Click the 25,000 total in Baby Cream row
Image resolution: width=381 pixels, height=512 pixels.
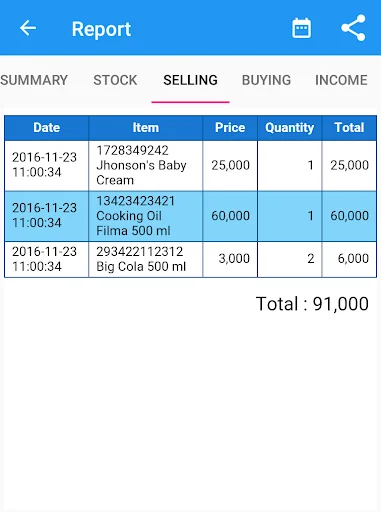[349, 165]
